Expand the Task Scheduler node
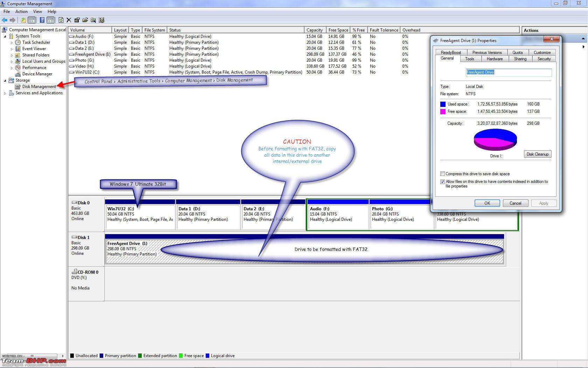 coord(12,42)
